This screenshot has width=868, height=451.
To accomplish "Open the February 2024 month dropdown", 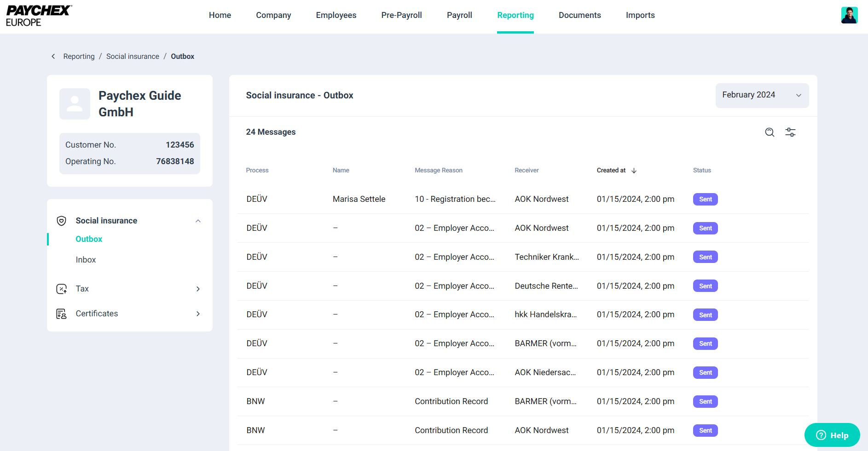I will click(x=762, y=95).
